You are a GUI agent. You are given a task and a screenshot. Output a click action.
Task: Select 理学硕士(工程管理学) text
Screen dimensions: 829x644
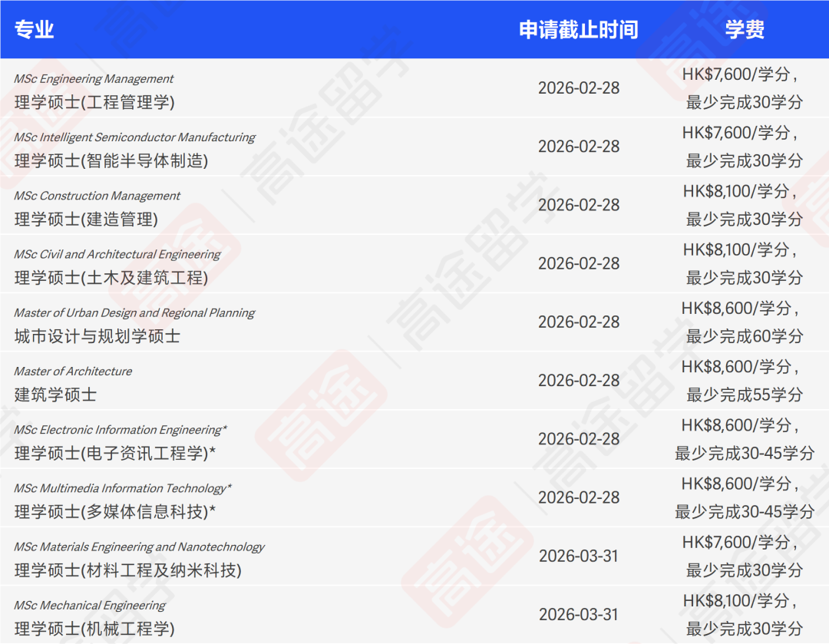(x=94, y=102)
